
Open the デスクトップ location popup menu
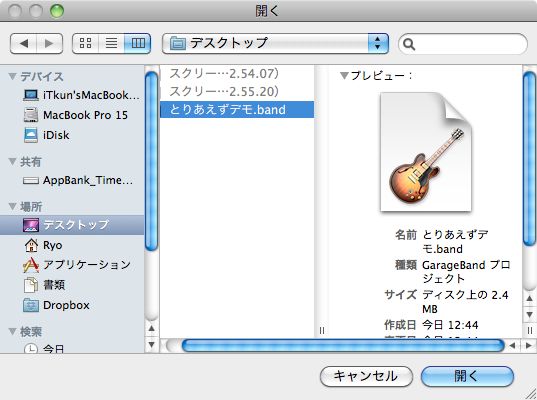(x=275, y=43)
